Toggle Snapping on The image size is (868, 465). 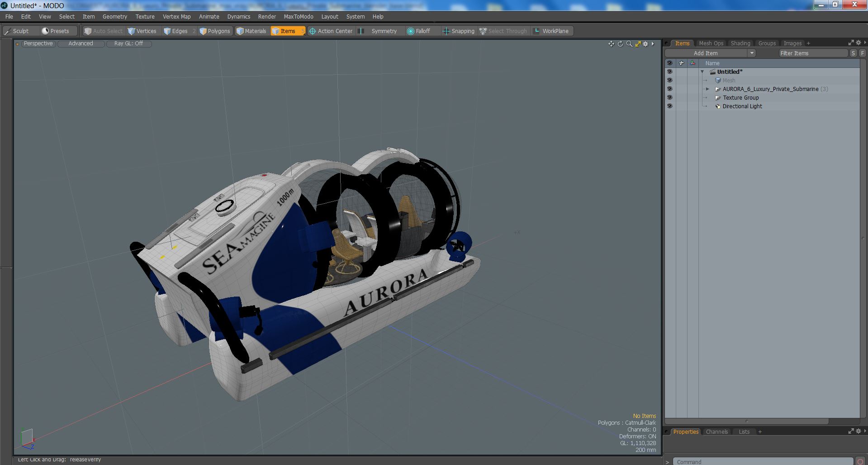click(459, 31)
